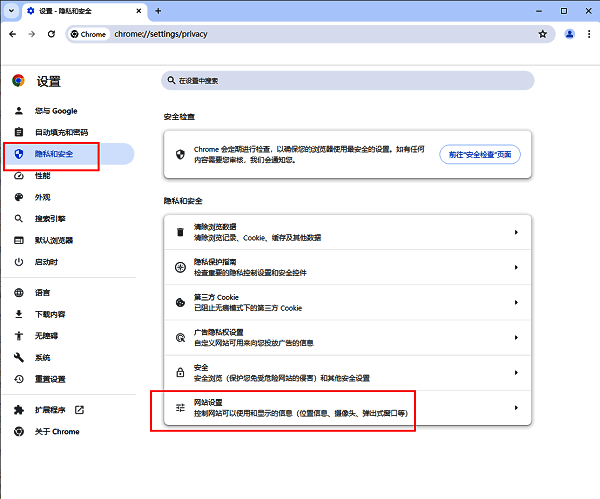Go to 外观 appearance settings
This screenshot has width=600, height=499.
(43, 197)
